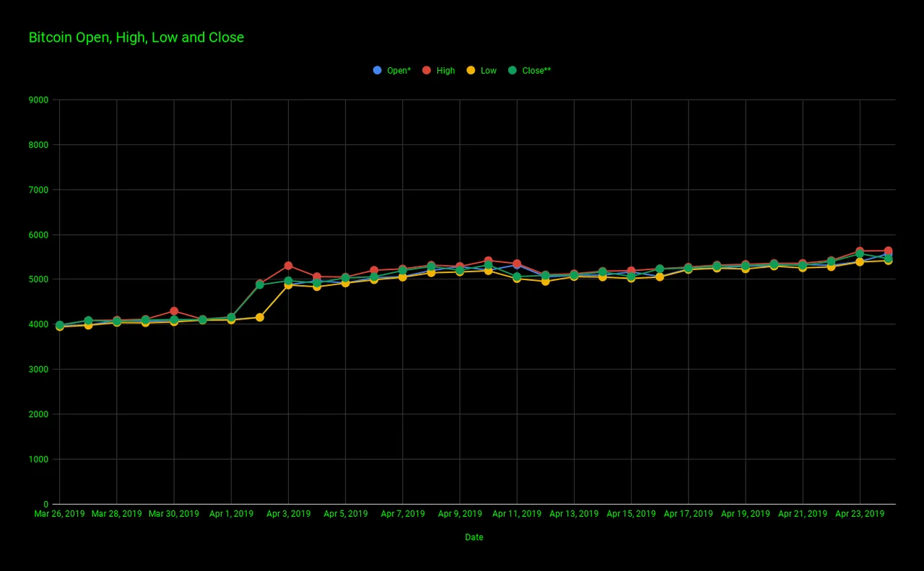The width and height of the screenshot is (924, 571).
Task: Click the green Close** legend dot
Action: pos(513,70)
